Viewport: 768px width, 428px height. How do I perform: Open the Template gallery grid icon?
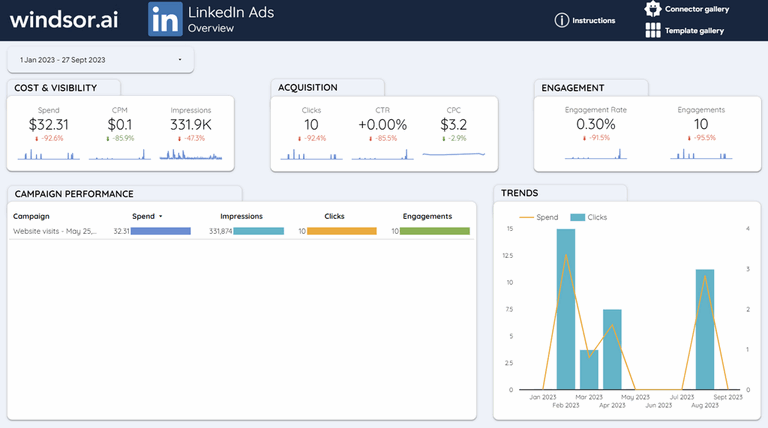652,30
